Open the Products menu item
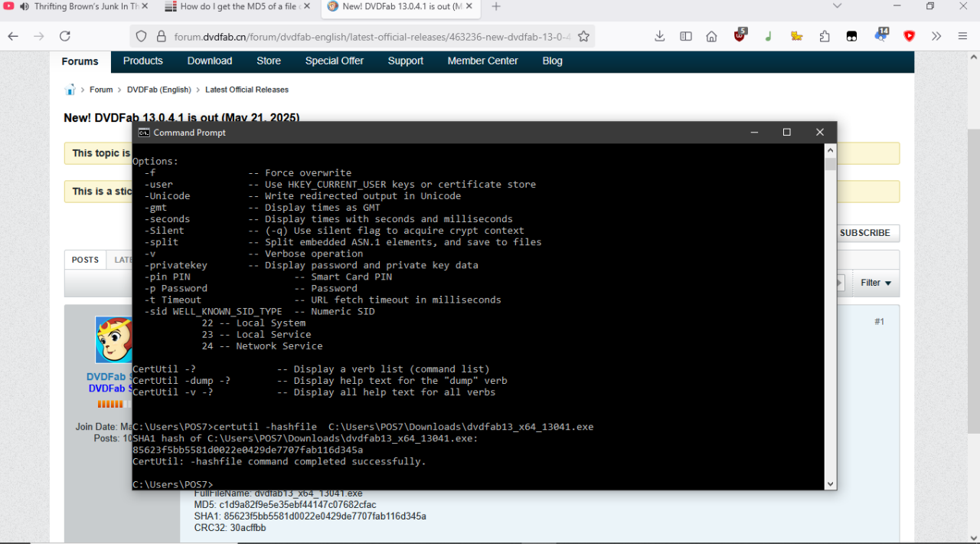The width and height of the screenshot is (980, 544). (x=143, y=61)
